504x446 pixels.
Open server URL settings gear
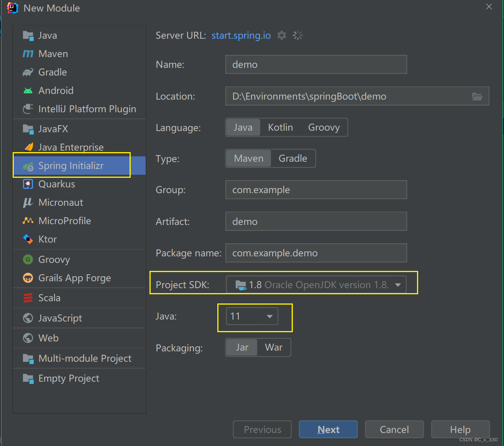click(282, 35)
